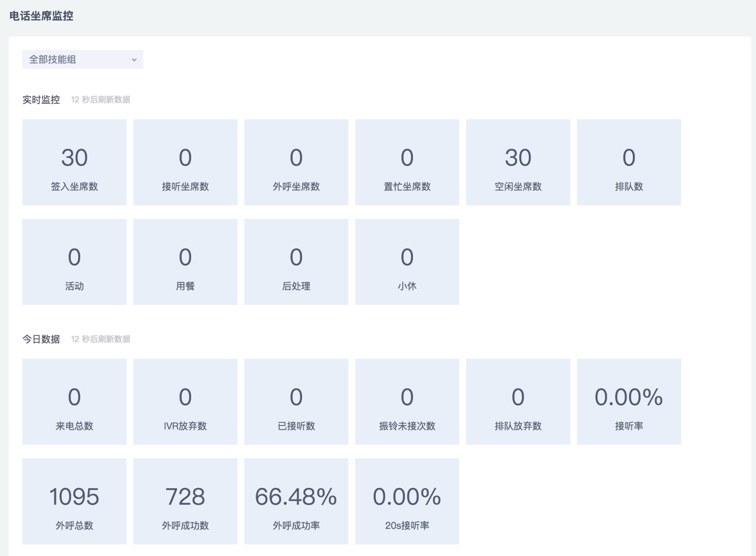Click the dropdown chevron arrow icon

click(x=134, y=60)
